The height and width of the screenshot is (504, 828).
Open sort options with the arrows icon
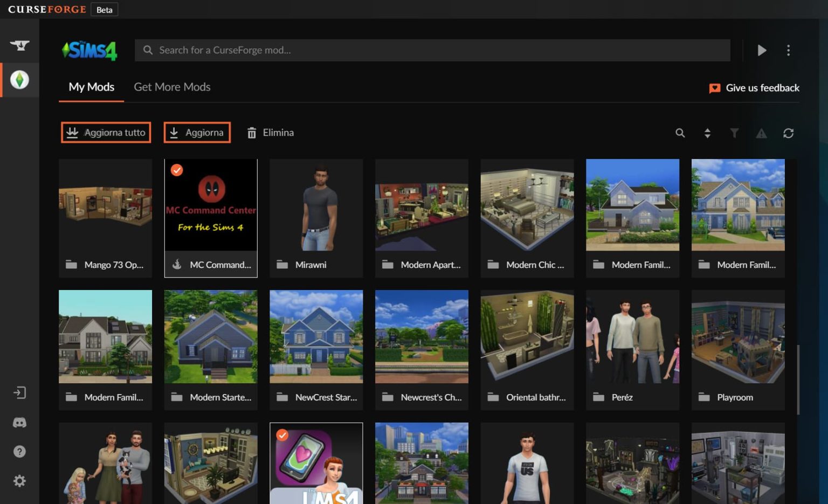707,133
